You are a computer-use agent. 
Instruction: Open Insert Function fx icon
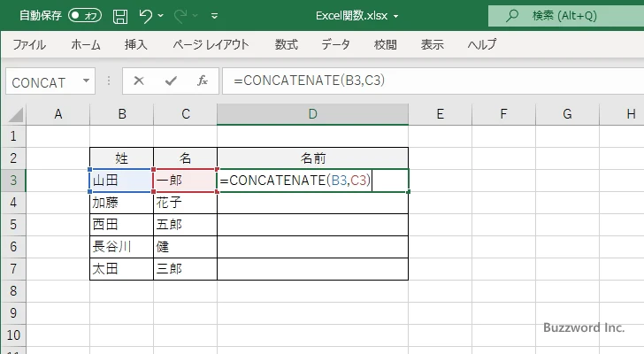(203, 81)
